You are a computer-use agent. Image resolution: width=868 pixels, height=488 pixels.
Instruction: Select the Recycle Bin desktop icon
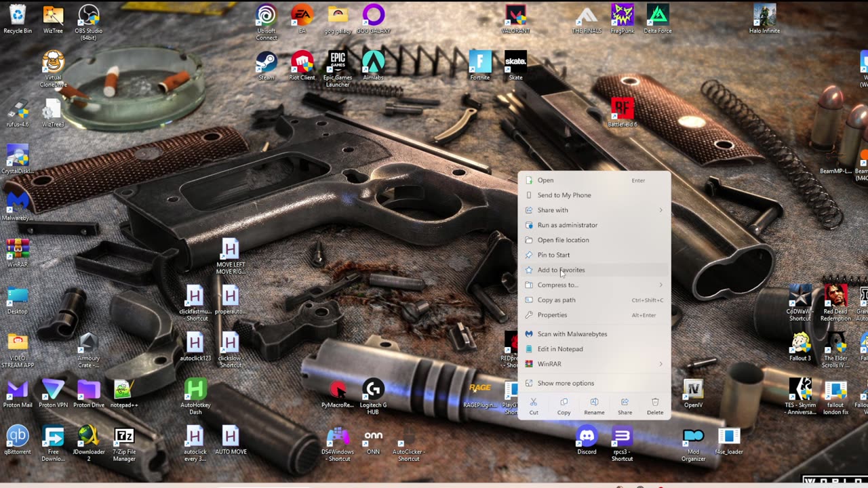[x=18, y=19]
